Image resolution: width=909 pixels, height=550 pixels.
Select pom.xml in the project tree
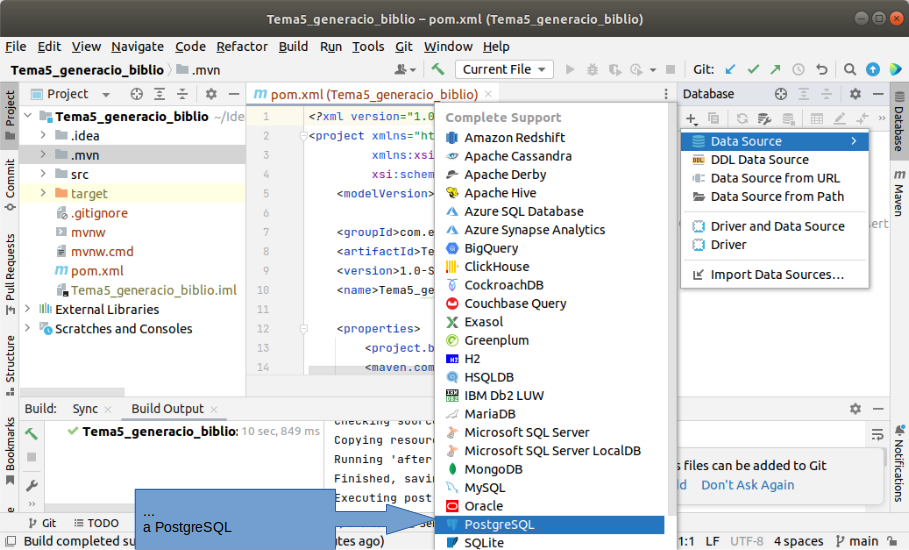(97, 271)
